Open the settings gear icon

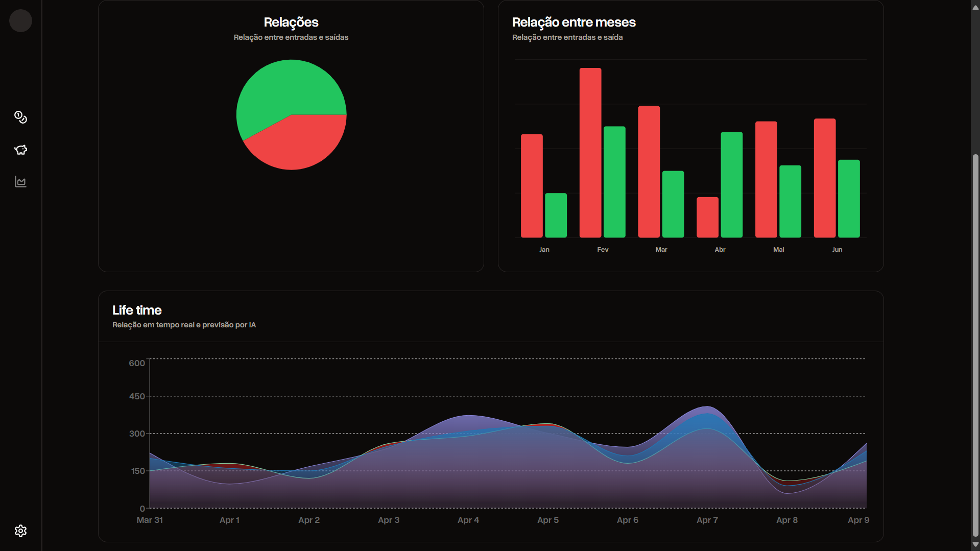pos(20,531)
